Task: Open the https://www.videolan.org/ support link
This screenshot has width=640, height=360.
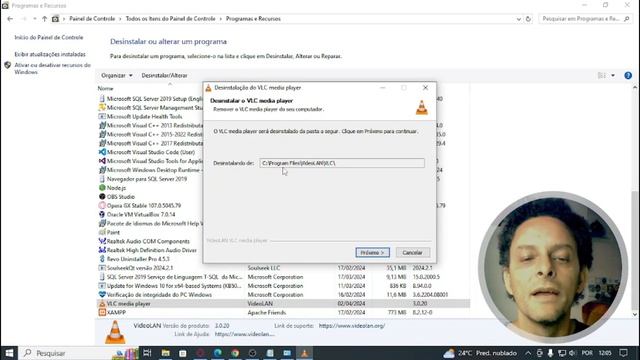Action: coord(352,326)
